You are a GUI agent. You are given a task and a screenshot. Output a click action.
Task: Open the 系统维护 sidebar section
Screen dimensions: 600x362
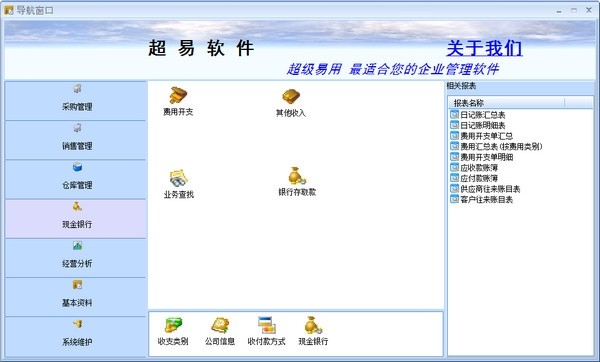(x=76, y=337)
